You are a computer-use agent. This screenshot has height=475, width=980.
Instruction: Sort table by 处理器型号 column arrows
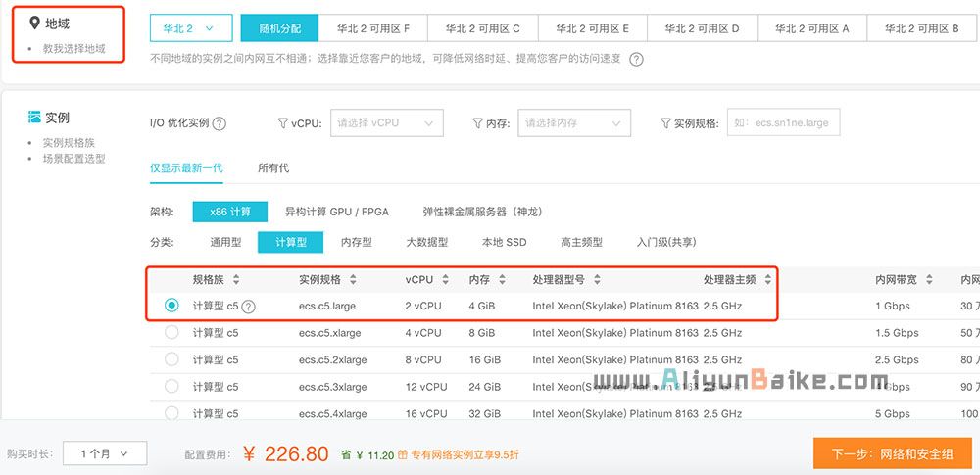(x=597, y=280)
